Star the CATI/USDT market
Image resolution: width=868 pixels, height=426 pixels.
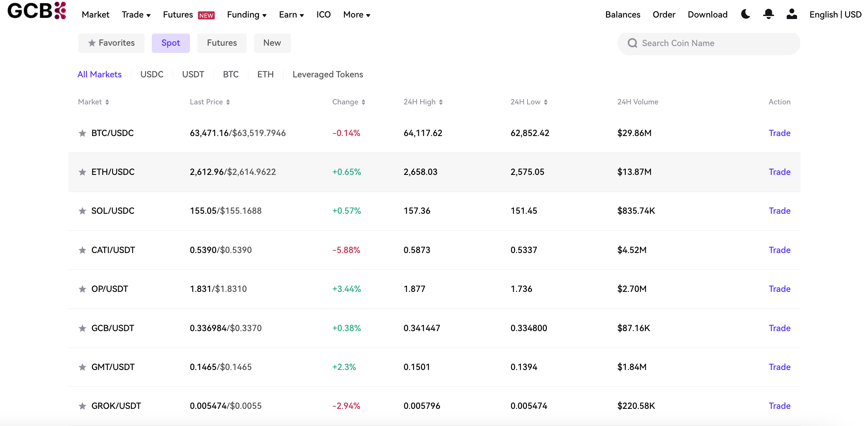82,250
